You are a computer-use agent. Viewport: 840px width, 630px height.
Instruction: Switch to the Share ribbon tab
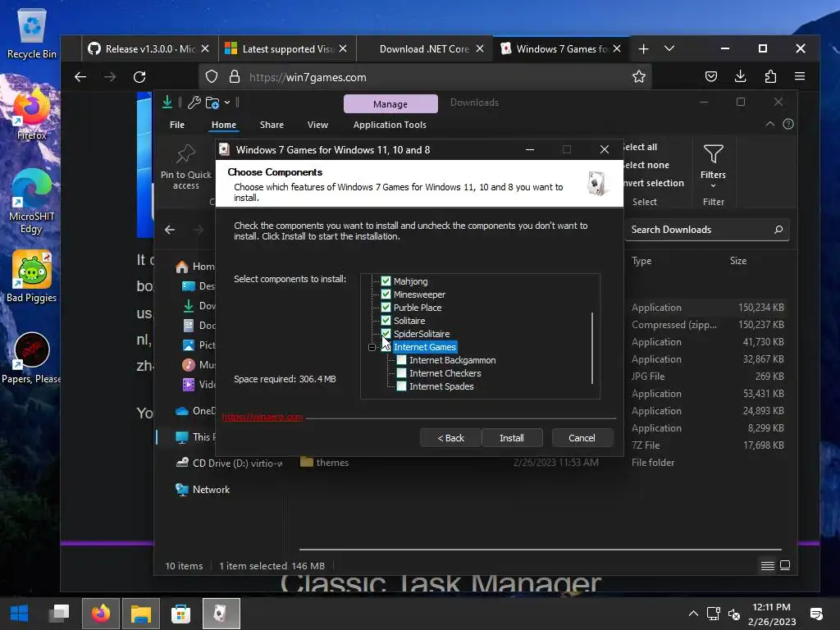[272, 125]
